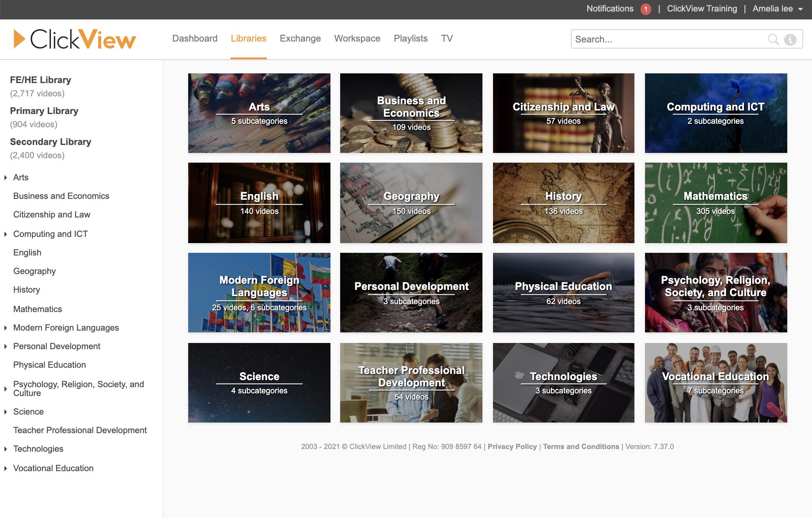Select the Secondary Library heading
Image resolution: width=812 pixels, height=518 pixels.
point(50,142)
